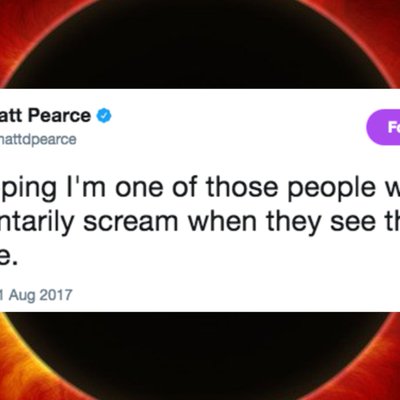Click the word "see" in the tweet
Image resolution: width=400 pixels, height=400 pixels.
point(354,222)
